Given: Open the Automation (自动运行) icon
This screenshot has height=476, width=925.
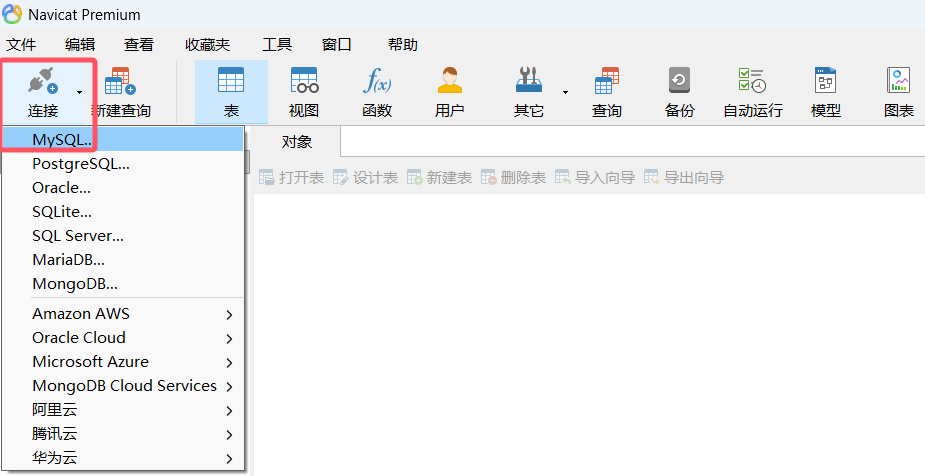Looking at the screenshot, I should [x=752, y=80].
